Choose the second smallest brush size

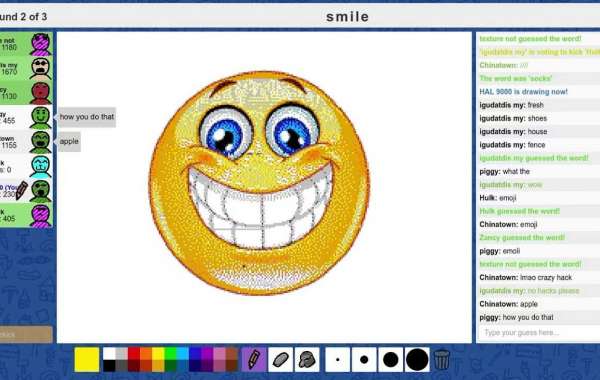(364, 359)
